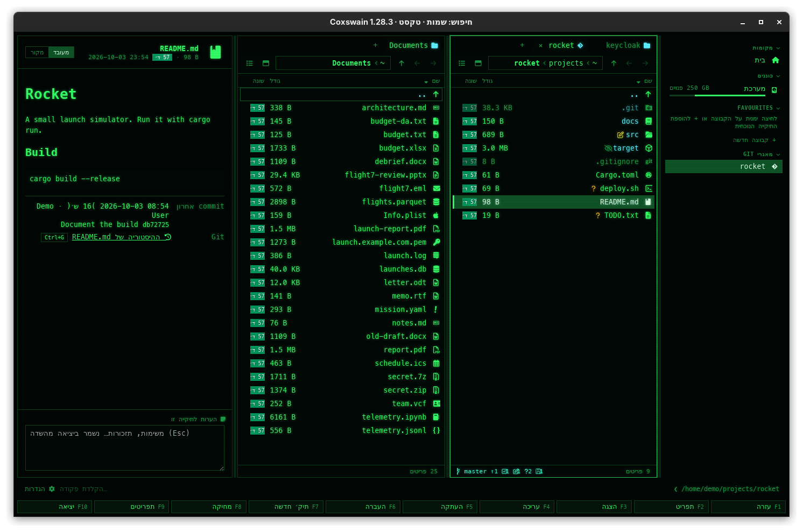Click the target package cube icon

tap(649, 148)
